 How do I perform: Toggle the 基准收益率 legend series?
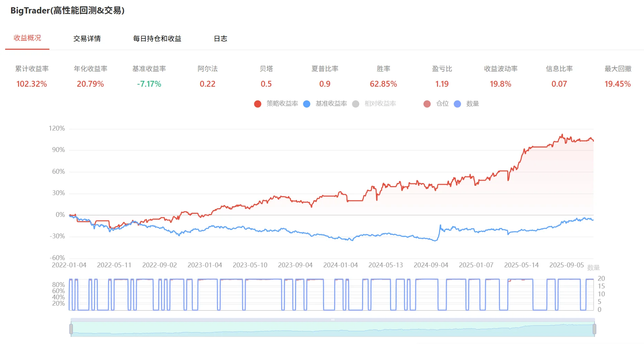point(331,104)
